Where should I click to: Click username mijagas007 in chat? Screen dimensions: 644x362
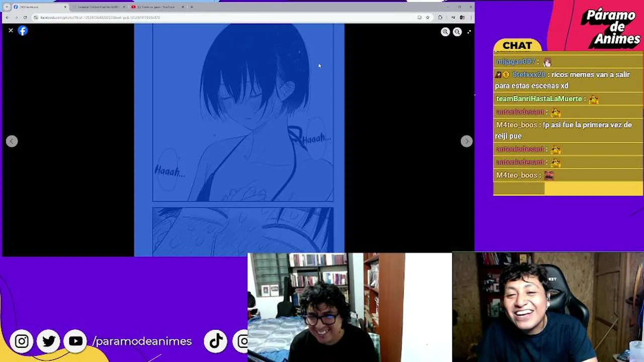(x=516, y=61)
